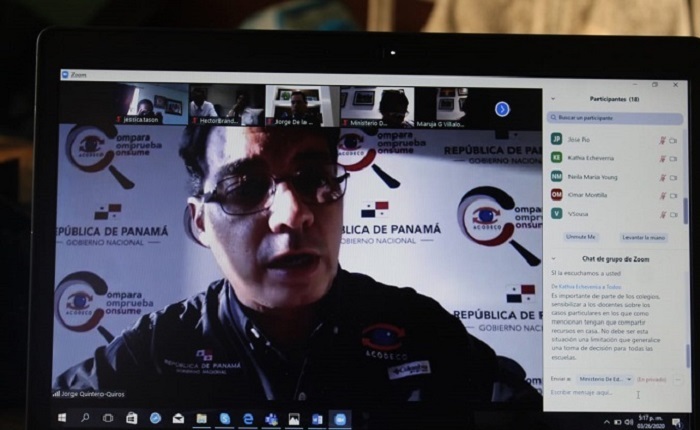Select Hector Brand video thumbnail
700x430 pixels.
pyautogui.click(x=226, y=106)
